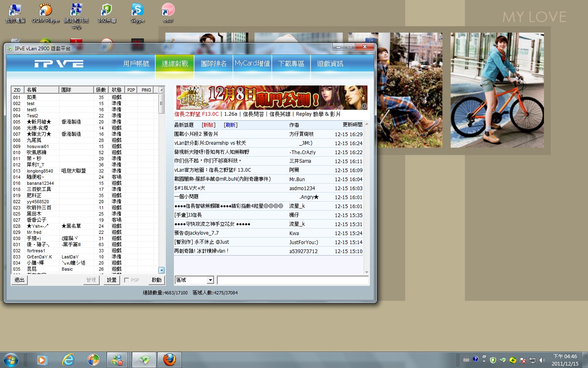Screen dimensions: 588x368
Task: Open the 下載專區 tab
Action: pos(291,64)
